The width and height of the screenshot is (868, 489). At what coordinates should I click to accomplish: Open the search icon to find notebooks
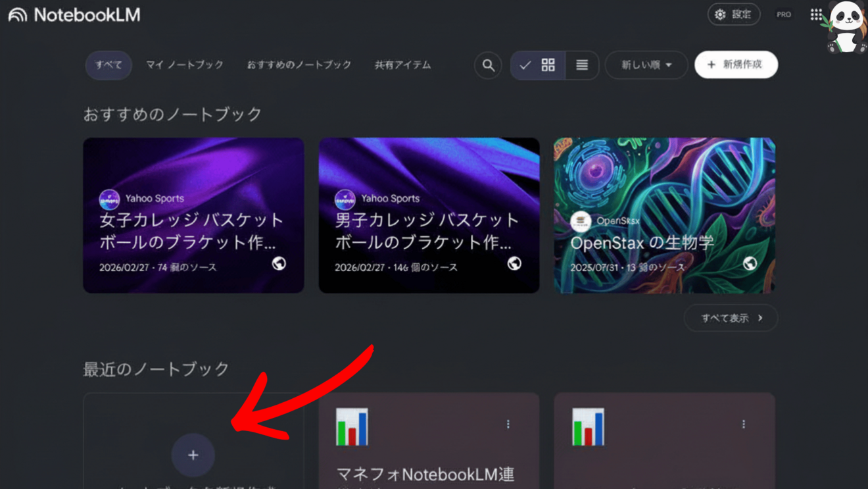click(x=487, y=65)
